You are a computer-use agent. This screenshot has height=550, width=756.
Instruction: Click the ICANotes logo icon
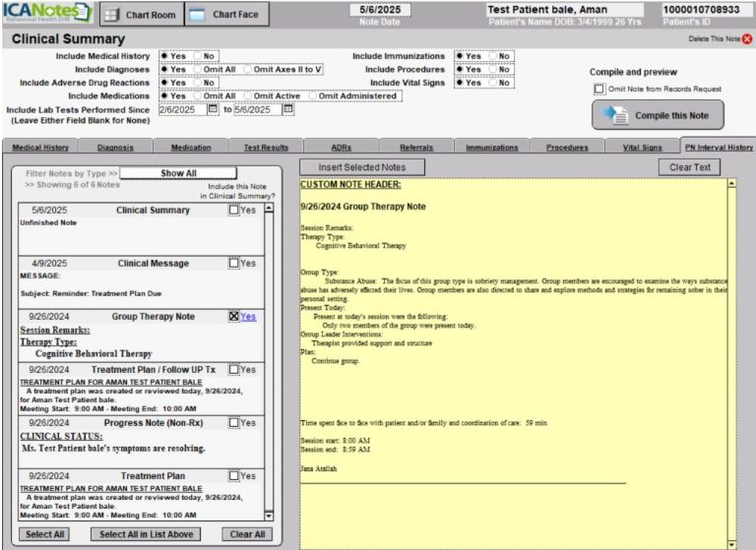coord(47,13)
